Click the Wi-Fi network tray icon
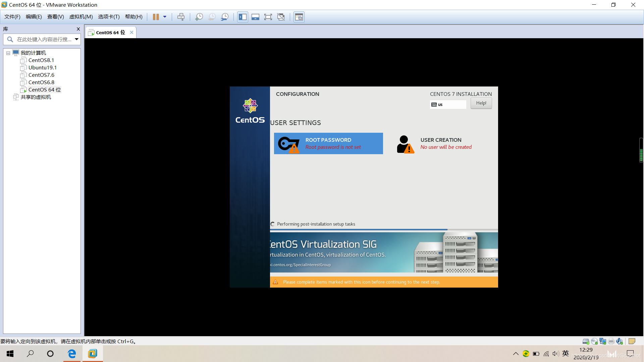The width and height of the screenshot is (644, 362). 546,354
